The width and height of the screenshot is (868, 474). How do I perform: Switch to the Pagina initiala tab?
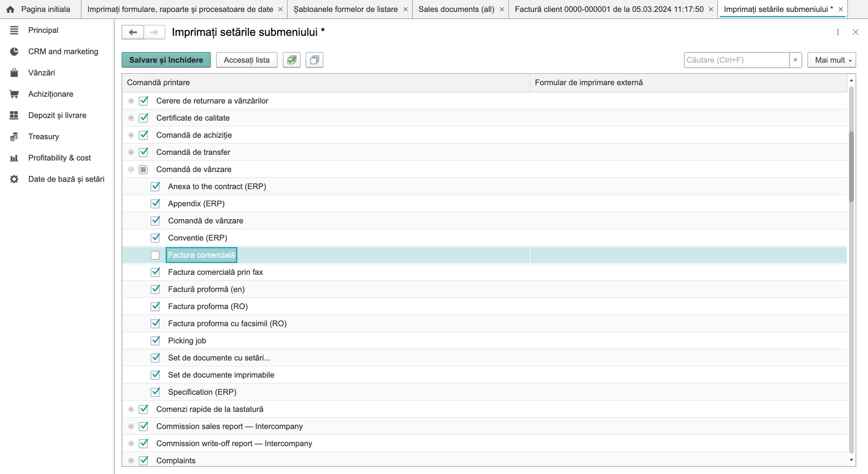click(40, 9)
